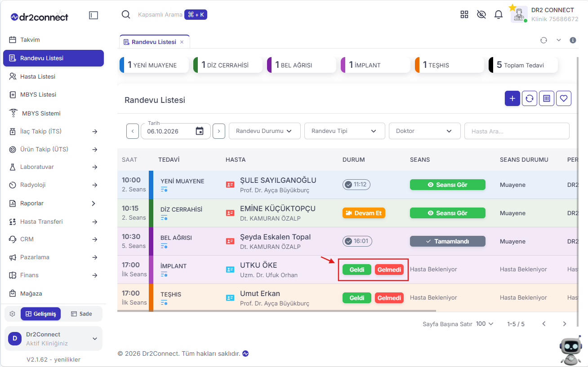This screenshot has width=588, height=367.
Task: Open the apps grid icon
Action: [x=464, y=14]
